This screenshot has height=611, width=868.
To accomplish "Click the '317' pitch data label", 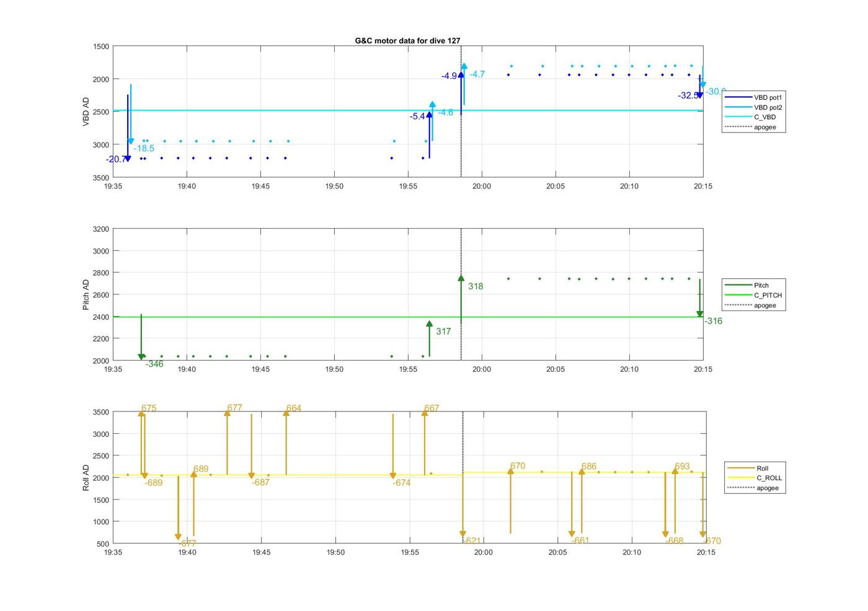I will pyautogui.click(x=443, y=331).
